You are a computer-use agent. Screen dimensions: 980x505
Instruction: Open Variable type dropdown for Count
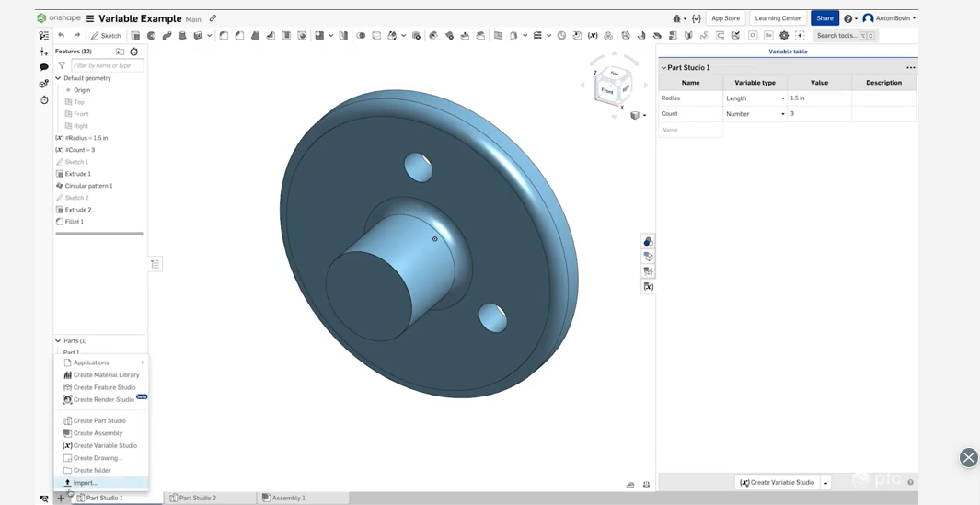[755, 114]
